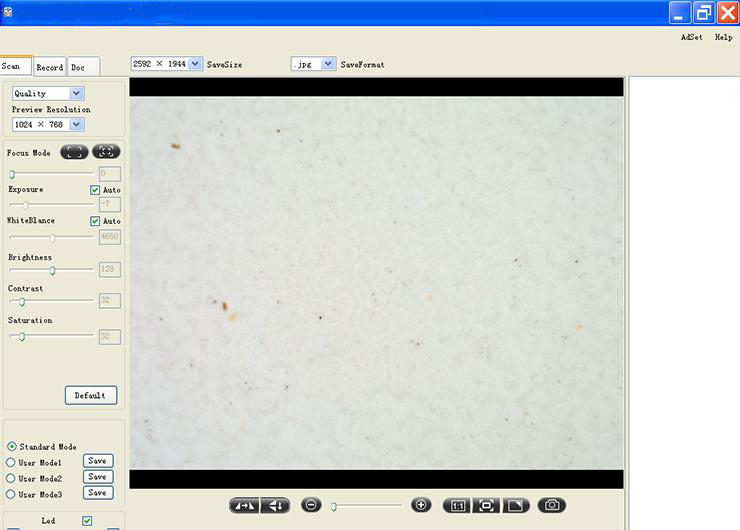Select User Mode1 radio button

pos(11,463)
